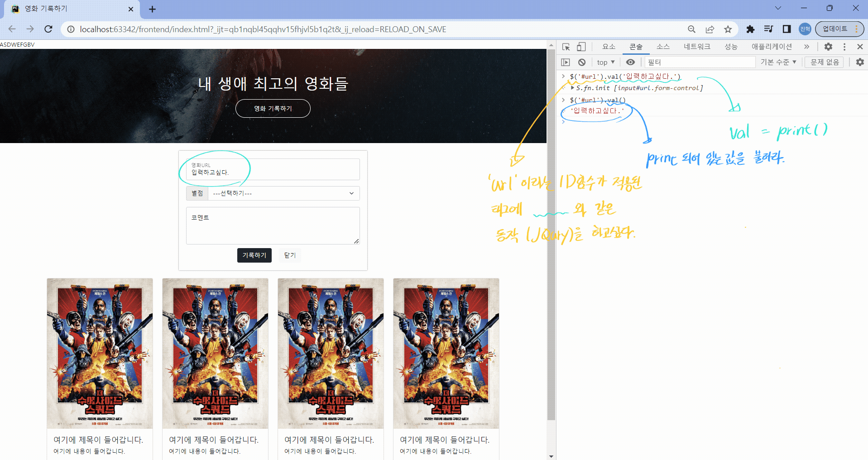
Task: Open zoom magnifier in address bar
Action: click(691, 29)
